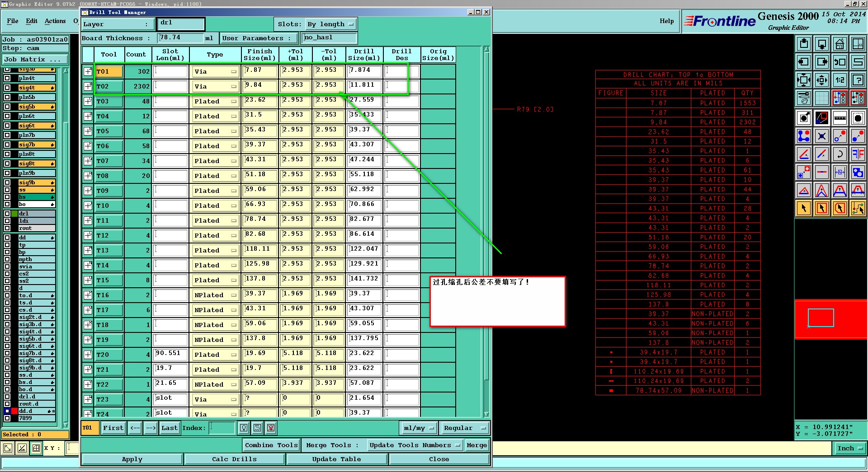The width and height of the screenshot is (868, 472).
Task: Click the mirror F flip icon
Action: pyautogui.click(x=858, y=154)
